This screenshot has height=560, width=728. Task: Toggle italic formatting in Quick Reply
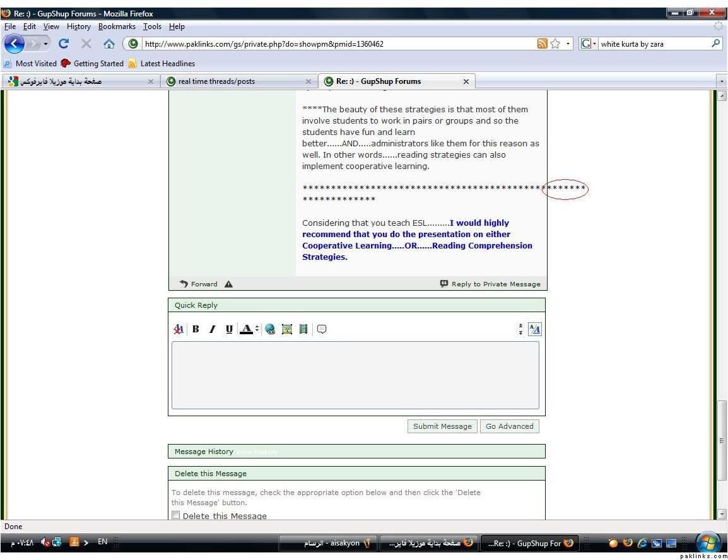point(213,329)
